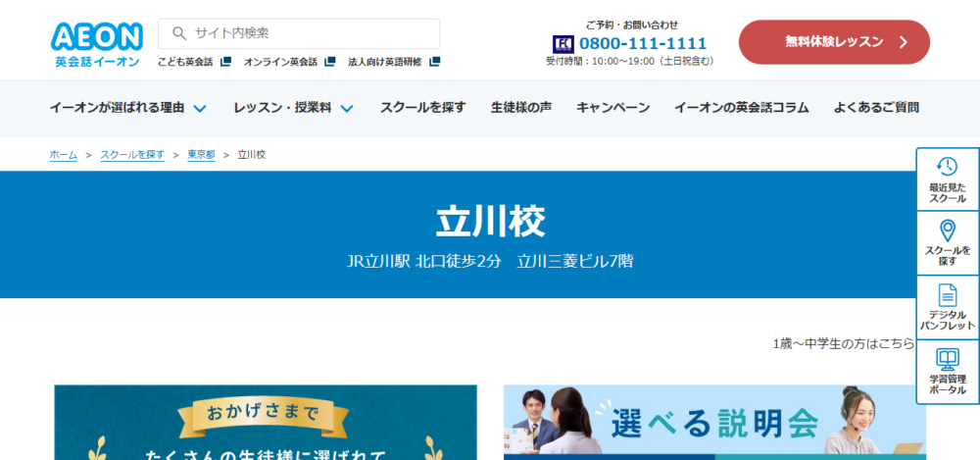Click the free-dial icon beside phone number
The height and width of the screenshot is (460, 980).
[563, 44]
